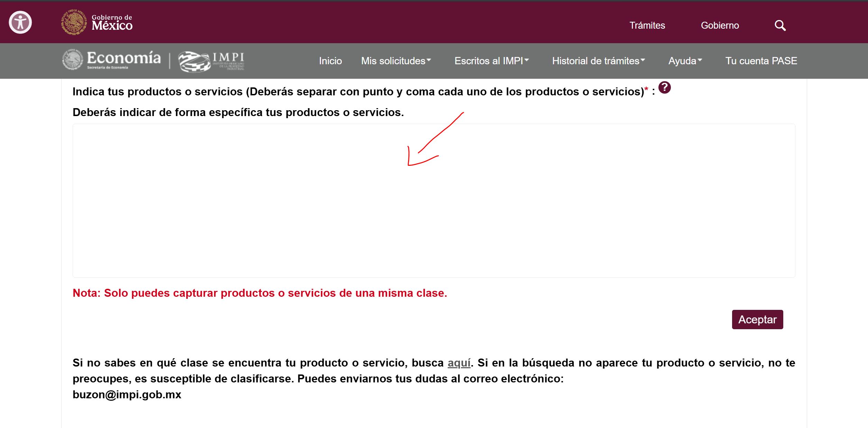Open the Gobierno link
Image resolution: width=868 pixels, height=428 pixels.
[720, 26]
